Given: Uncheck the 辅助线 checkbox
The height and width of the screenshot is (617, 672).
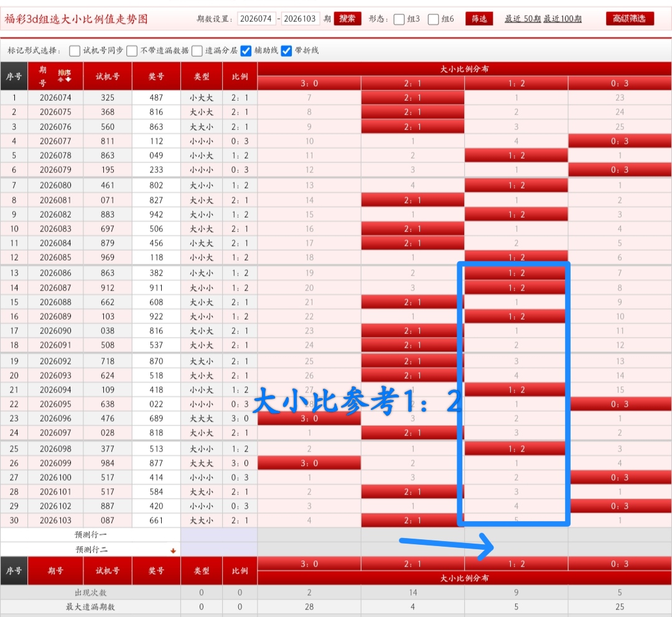Looking at the screenshot, I should 246,51.
